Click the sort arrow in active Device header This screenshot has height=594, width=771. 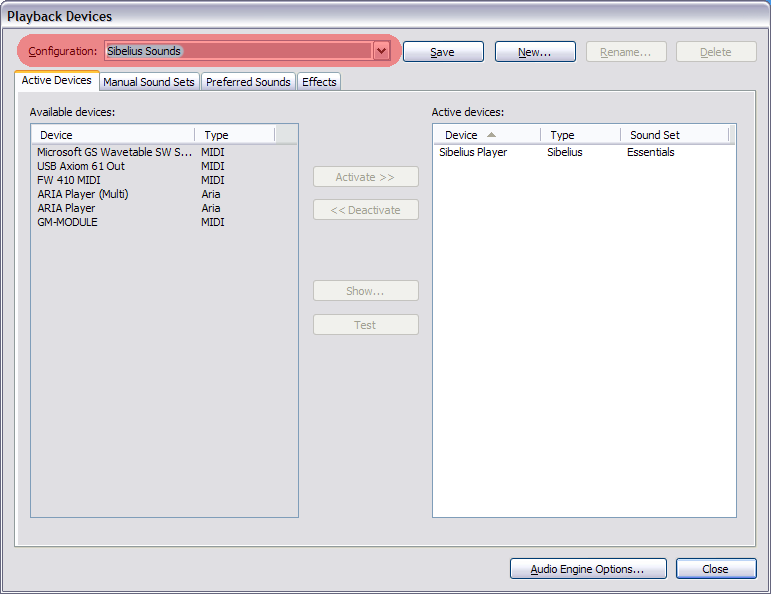tap(491, 135)
